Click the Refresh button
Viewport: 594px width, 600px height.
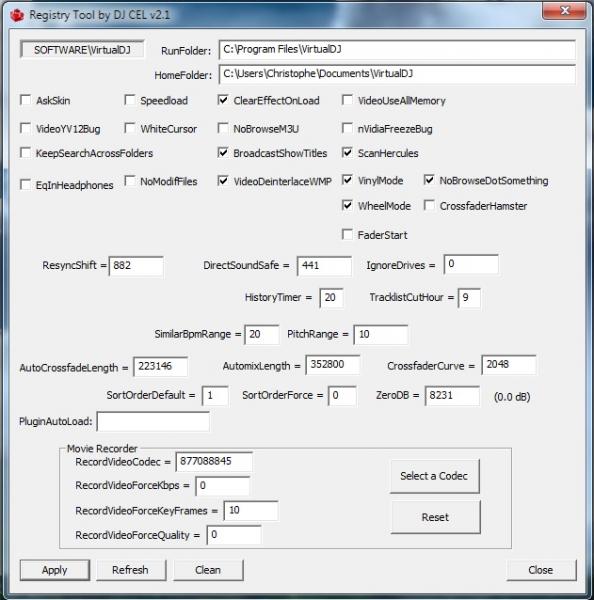click(x=131, y=570)
